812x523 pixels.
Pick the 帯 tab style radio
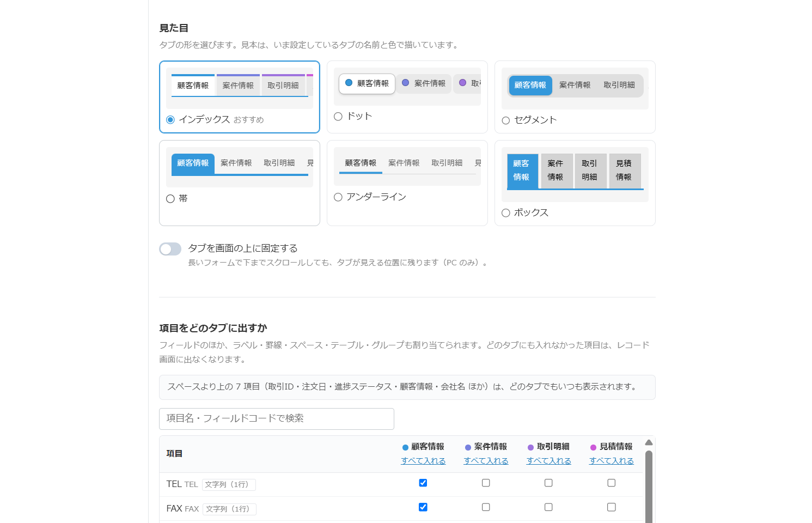point(170,199)
